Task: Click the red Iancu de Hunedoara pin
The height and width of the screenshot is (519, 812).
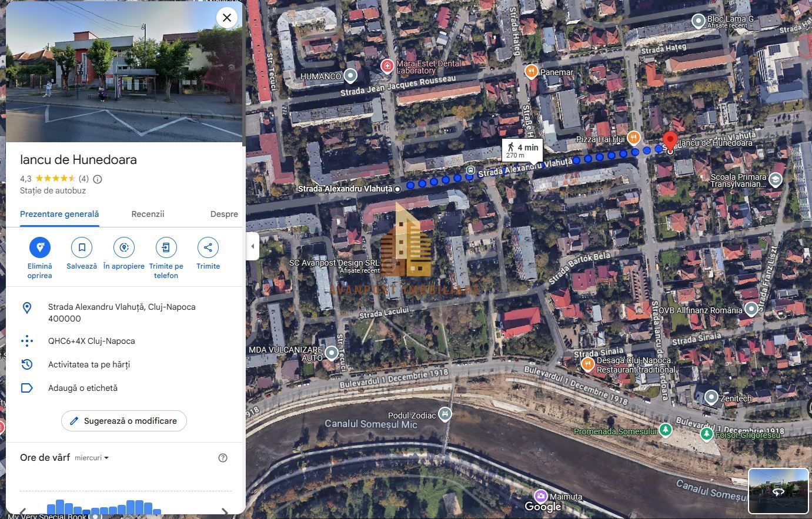Action: tap(670, 142)
